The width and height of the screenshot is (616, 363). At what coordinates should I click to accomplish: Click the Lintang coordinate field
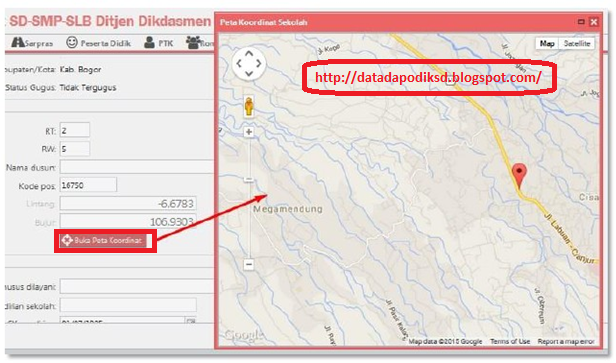point(128,204)
